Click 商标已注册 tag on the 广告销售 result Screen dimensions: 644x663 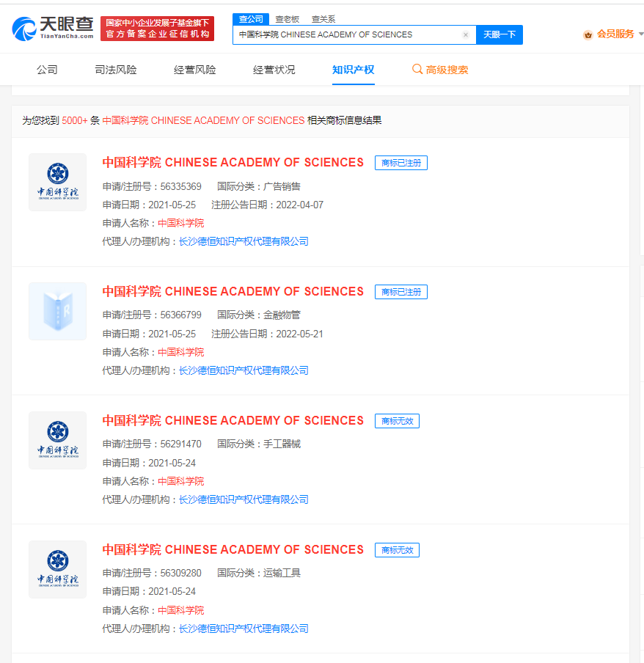coord(401,163)
